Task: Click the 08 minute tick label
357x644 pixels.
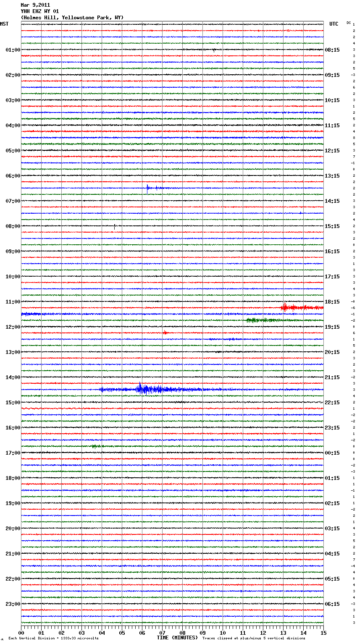Action: click(182, 633)
